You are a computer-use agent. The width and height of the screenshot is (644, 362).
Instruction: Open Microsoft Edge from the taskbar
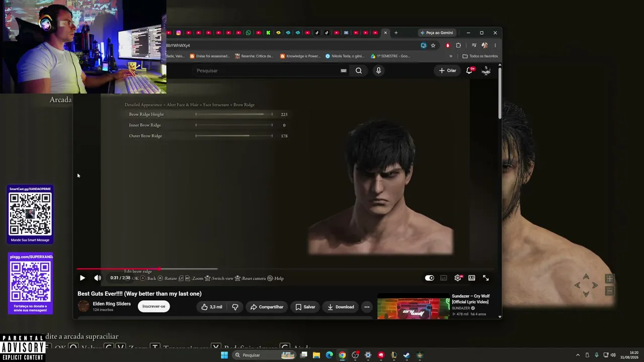tap(329, 355)
